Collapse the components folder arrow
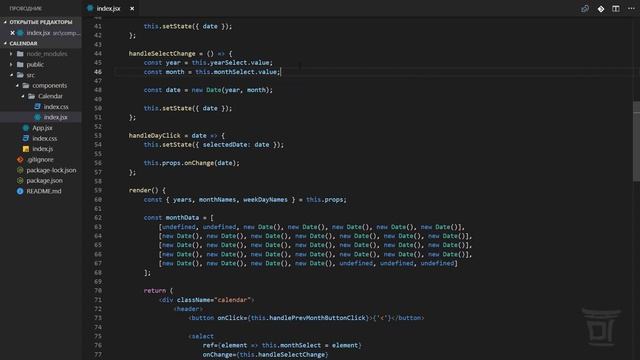640x360 pixels. pyautogui.click(x=17, y=85)
